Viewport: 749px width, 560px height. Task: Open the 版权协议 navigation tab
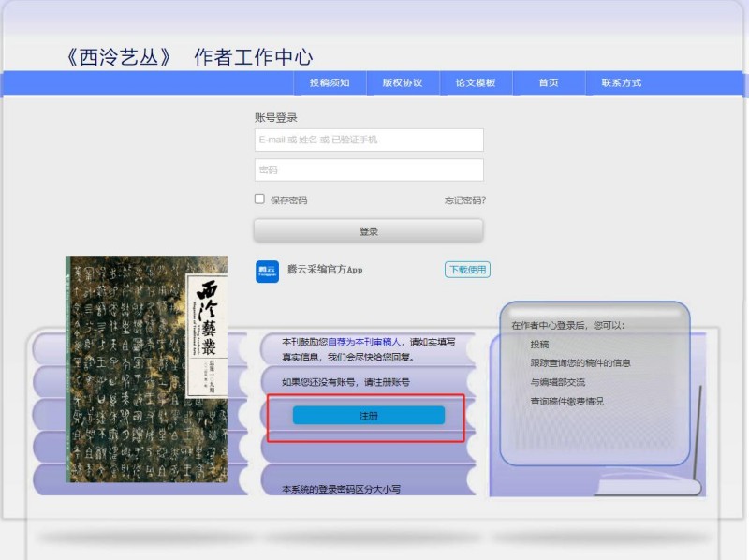click(403, 82)
